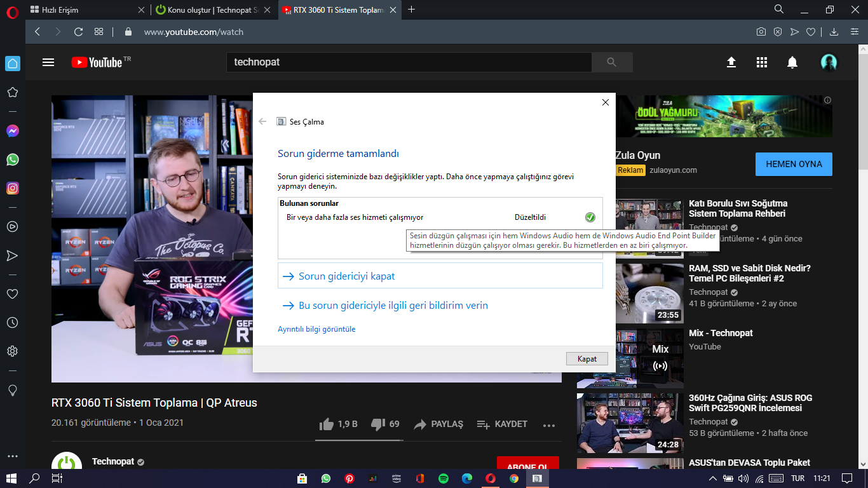This screenshot has width=868, height=488.
Task: Open My Flow arrow in Opera sidebar
Action: tap(13, 255)
